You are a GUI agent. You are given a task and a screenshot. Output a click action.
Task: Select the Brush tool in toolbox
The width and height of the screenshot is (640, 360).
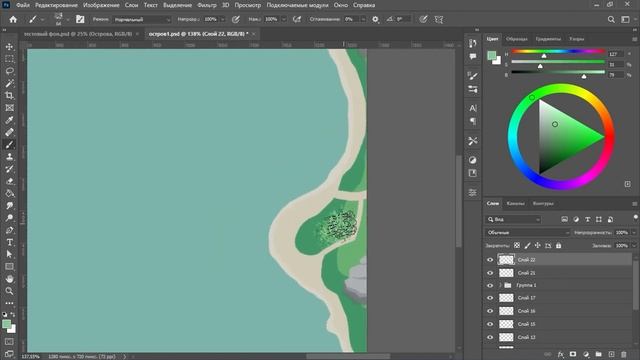click(x=9, y=144)
